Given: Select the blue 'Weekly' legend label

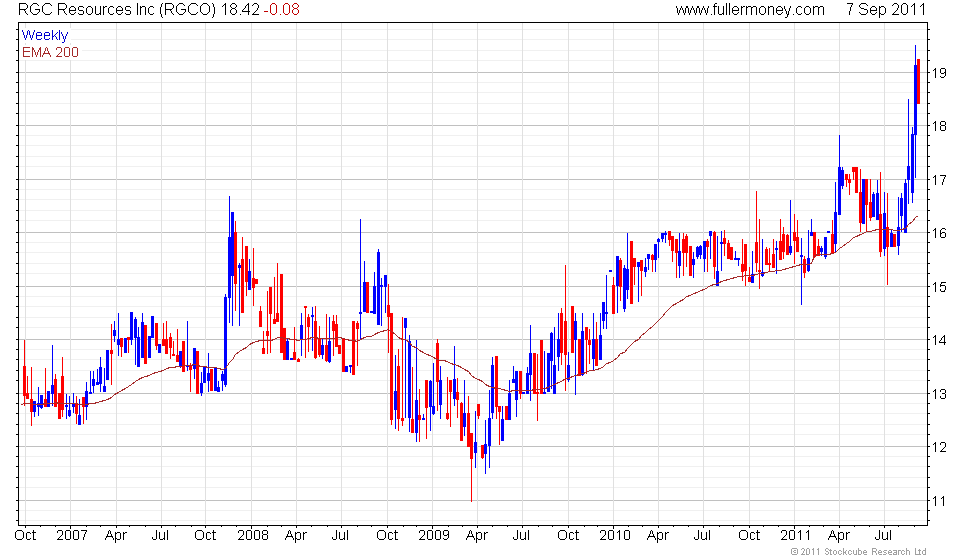Looking at the screenshot, I should 44,36.
